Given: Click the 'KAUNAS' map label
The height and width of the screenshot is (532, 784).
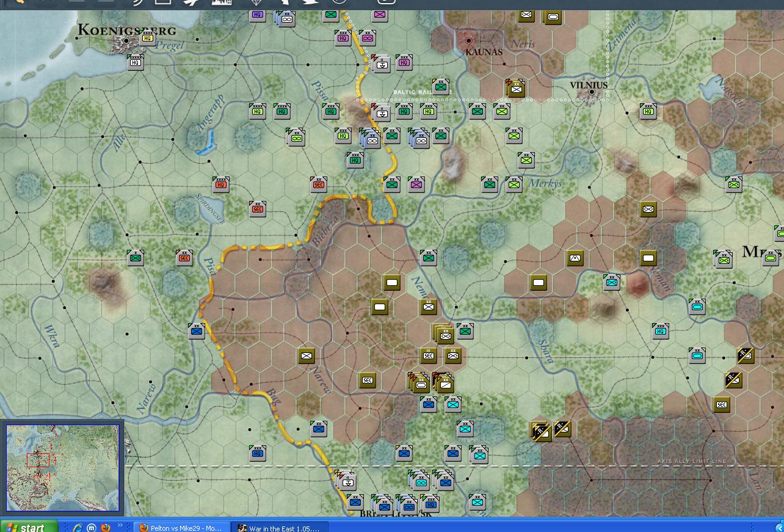Looking at the screenshot, I should click(484, 52).
